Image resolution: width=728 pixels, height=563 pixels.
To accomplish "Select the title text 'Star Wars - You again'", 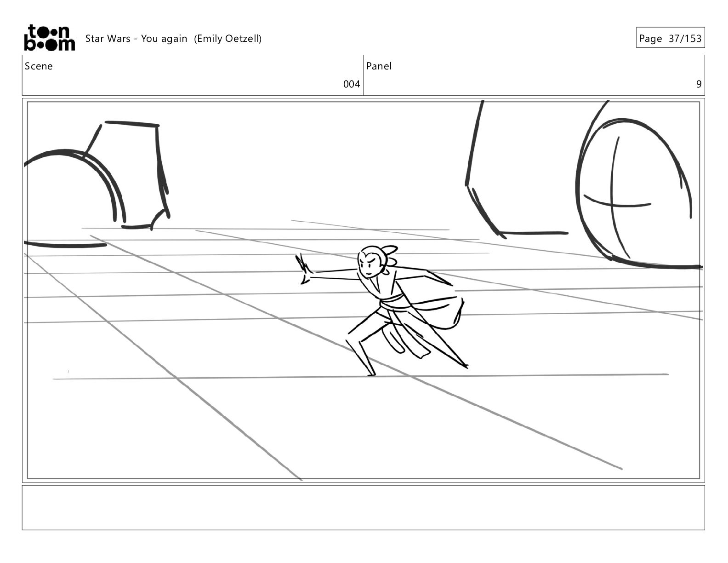I will click(136, 39).
